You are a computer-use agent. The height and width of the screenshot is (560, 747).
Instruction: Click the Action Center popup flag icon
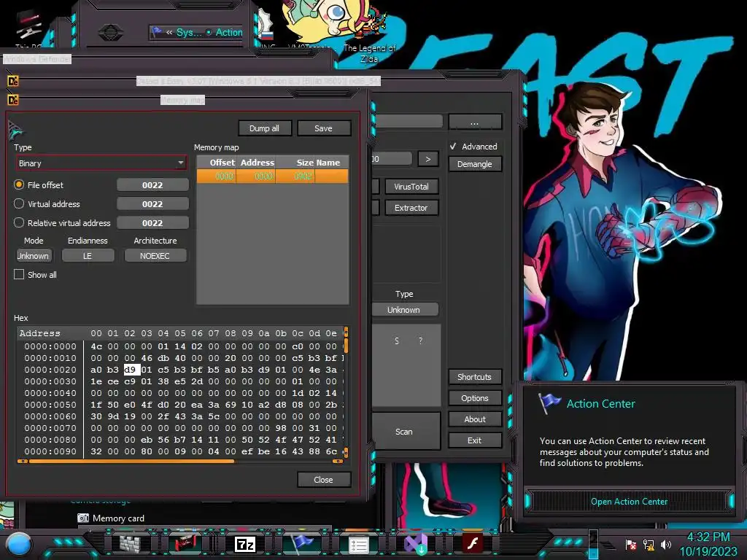coord(549,402)
